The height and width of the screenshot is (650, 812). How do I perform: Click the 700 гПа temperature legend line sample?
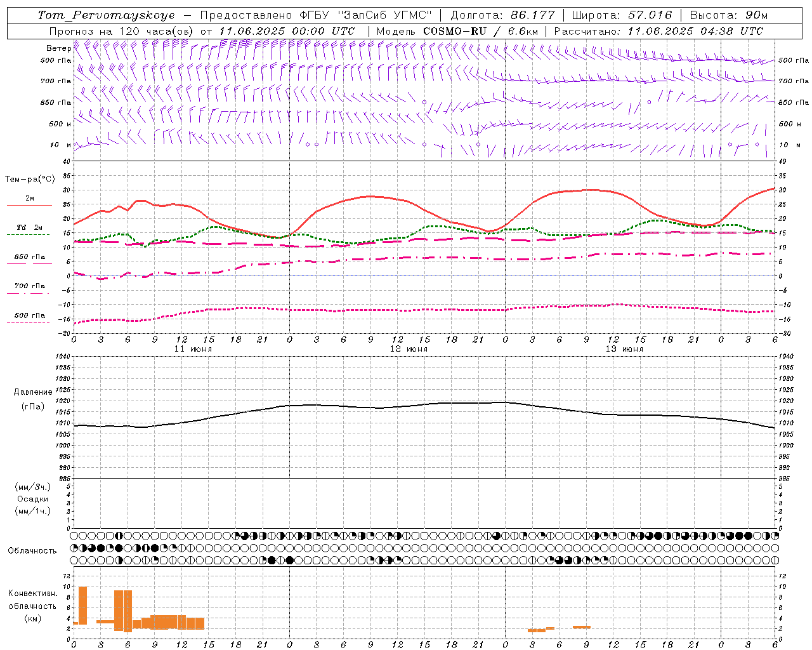coord(29,293)
